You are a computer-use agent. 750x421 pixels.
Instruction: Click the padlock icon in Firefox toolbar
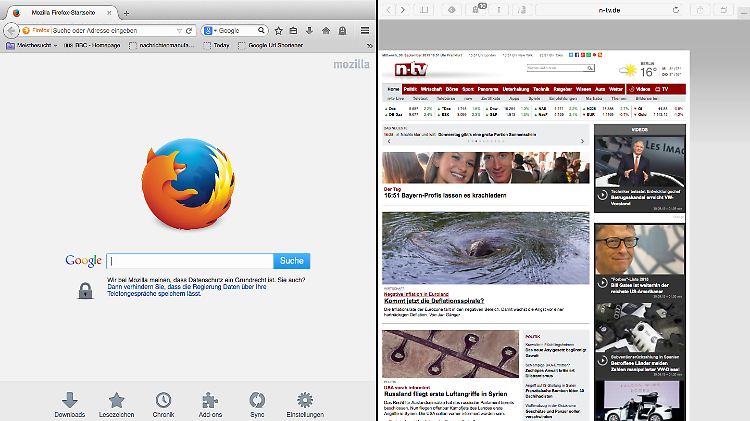[x=342, y=31]
